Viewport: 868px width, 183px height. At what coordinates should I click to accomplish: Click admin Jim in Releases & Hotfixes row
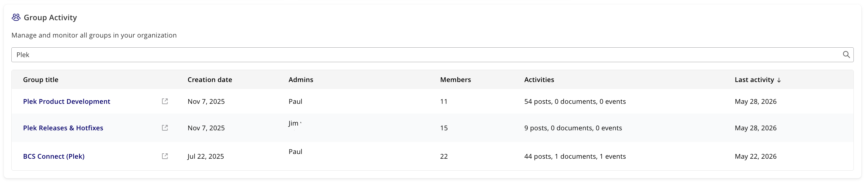pos(293,123)
